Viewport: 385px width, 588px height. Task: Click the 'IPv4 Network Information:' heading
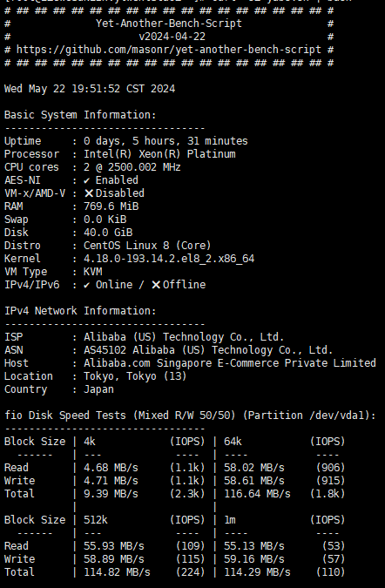pos(80,311)
